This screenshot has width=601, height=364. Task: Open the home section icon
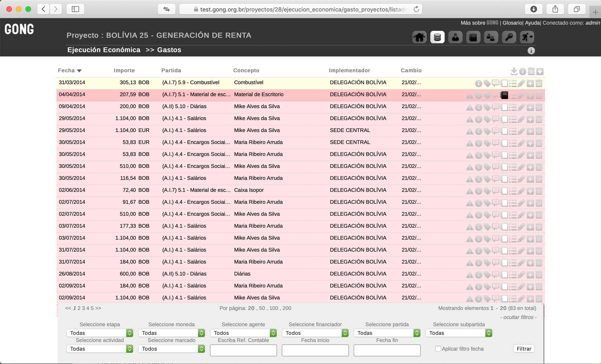coord(419,37)
